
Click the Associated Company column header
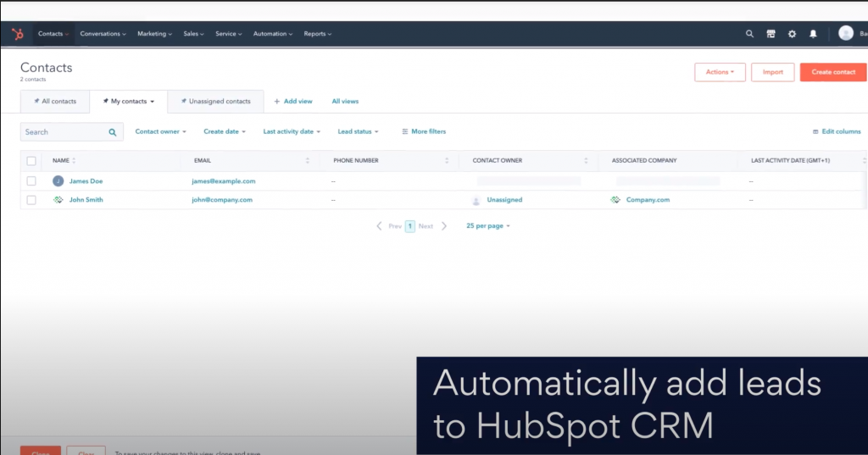[x=644, y=160]
